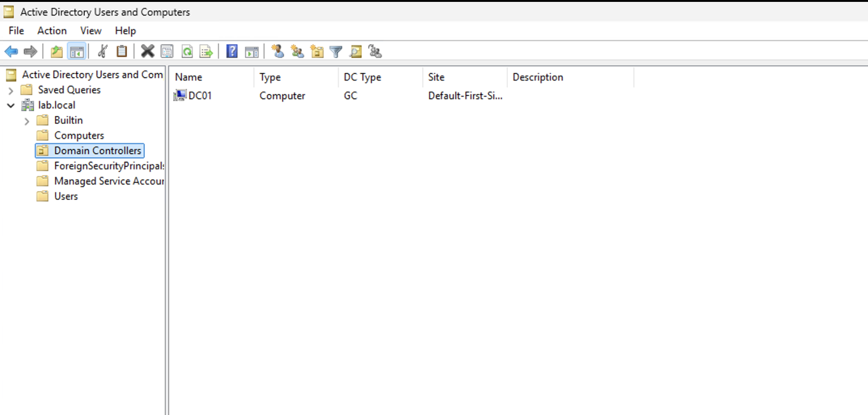Sort by the Type column header
This screenshot has height=415, width=868.
pos(296,77)
